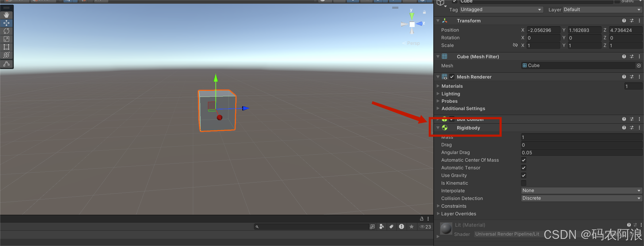Open Mesh Filter help reference
Screen dimensions: 644x246
click(x=624, y=56)
